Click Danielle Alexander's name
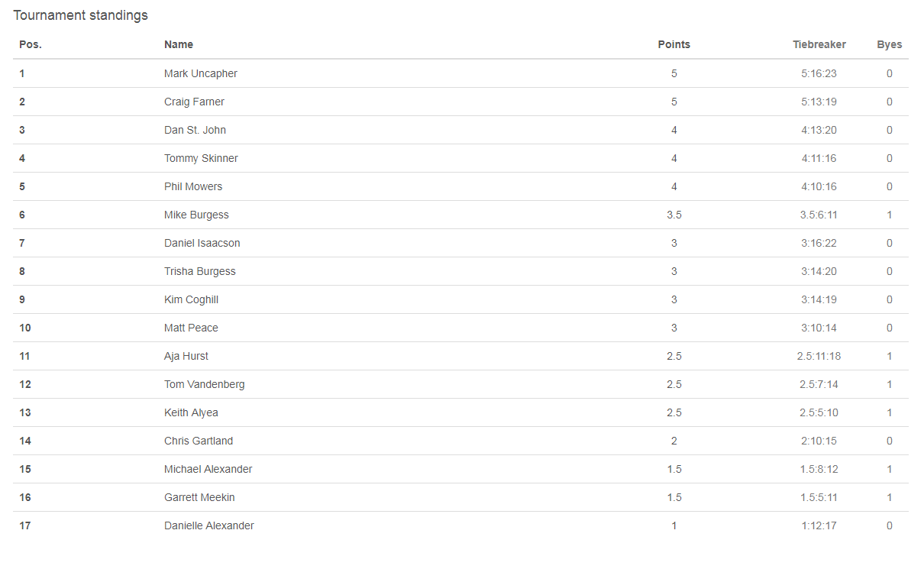This screenshot has height=569, width=924. pos(209,525)
